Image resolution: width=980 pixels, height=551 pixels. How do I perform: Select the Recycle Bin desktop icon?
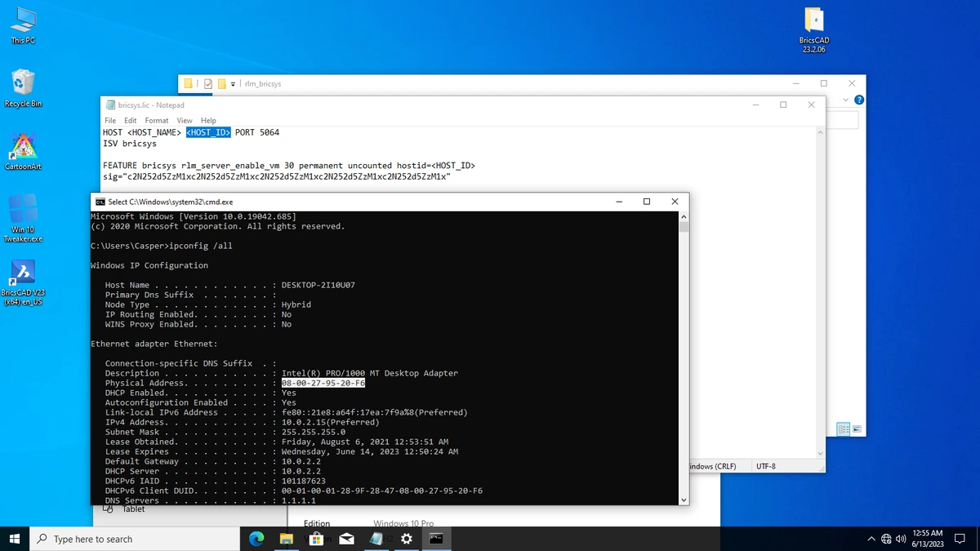click(23, 88)
